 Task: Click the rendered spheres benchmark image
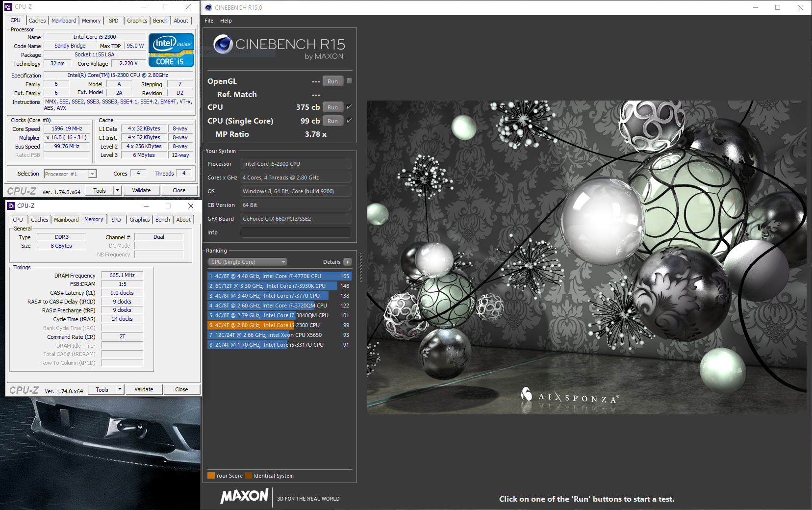point(586,257)
